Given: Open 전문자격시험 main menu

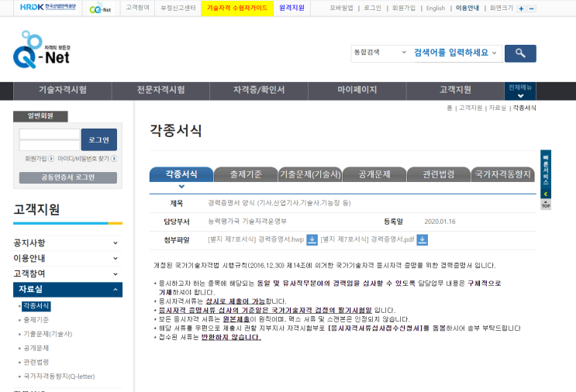Looking at the screenshot, I should pos(160,90).
